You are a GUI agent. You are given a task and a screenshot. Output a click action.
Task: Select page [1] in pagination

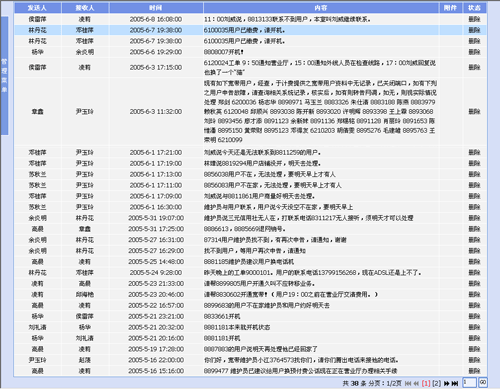426,383
